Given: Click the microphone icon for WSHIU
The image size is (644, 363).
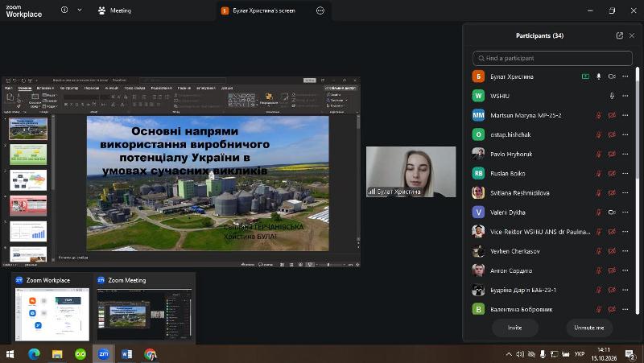Looking at the screenshot, I should click(x=612, y=96).
